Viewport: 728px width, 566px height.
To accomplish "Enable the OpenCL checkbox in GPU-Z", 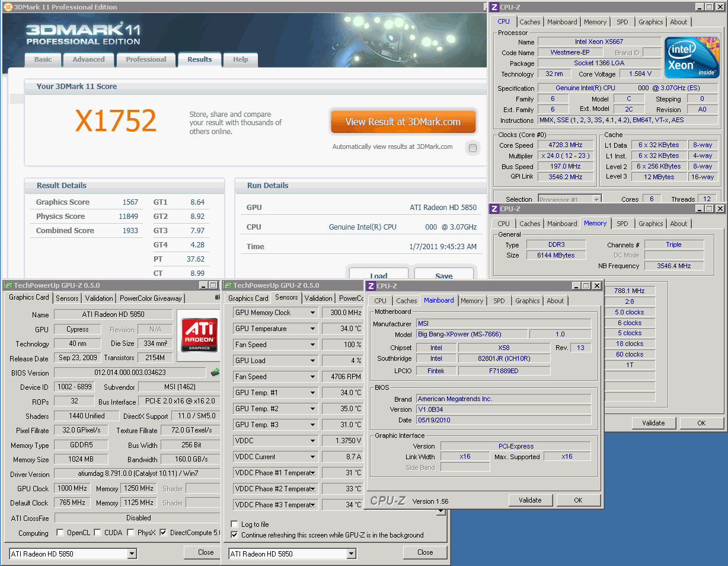I will tap(60, 533).
